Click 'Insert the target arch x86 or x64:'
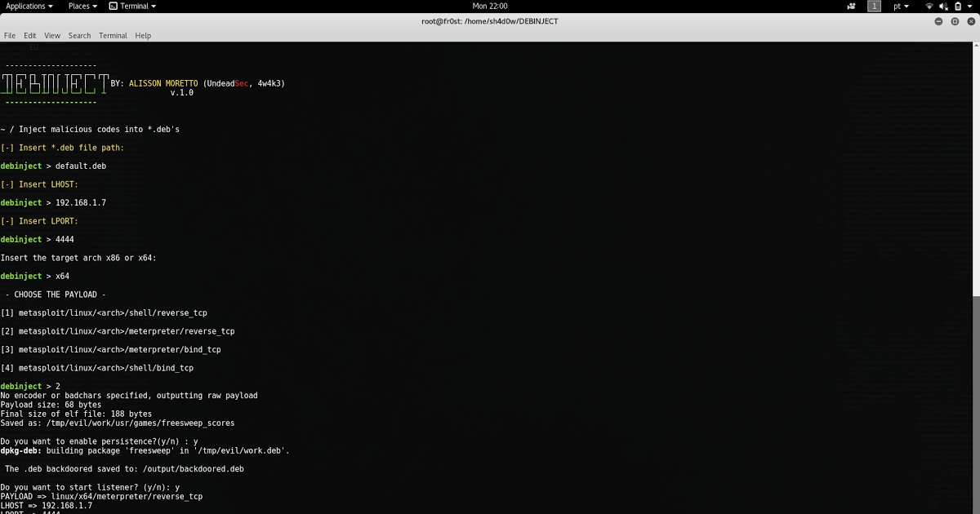 coord(78,258)
